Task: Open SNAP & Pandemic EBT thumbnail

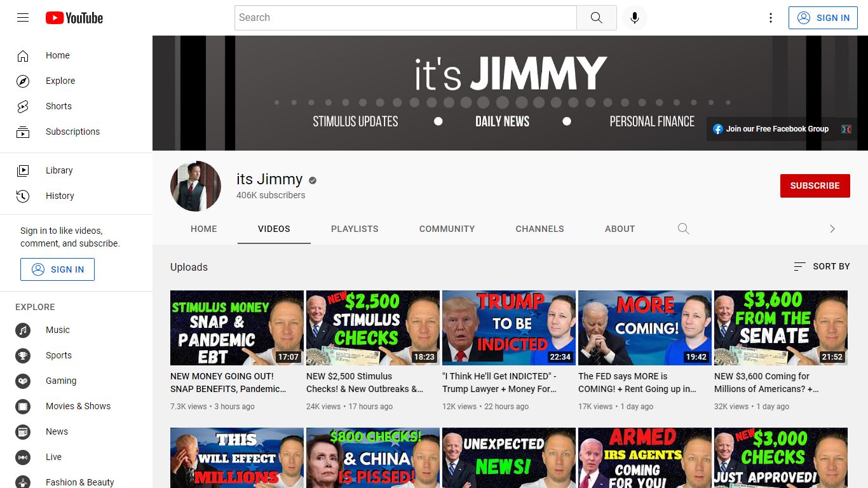Action: 237,328
